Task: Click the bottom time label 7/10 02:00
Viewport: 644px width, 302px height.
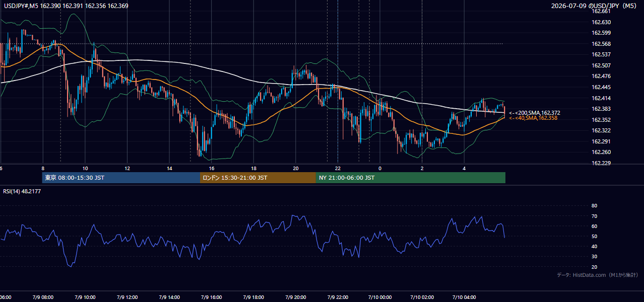Action: pyautogui.click(x=422, y=297)
